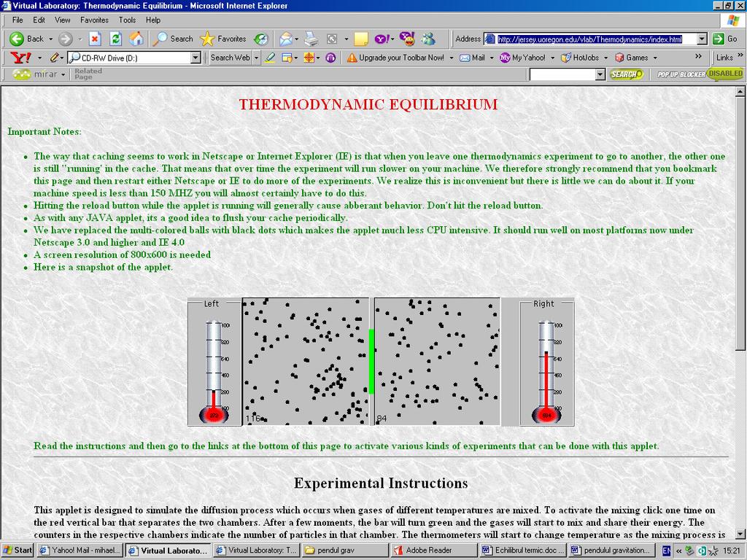Open the Links toolbar label
Image resolution: width=747 pixels, height=560 pixels.
point(724,58)
